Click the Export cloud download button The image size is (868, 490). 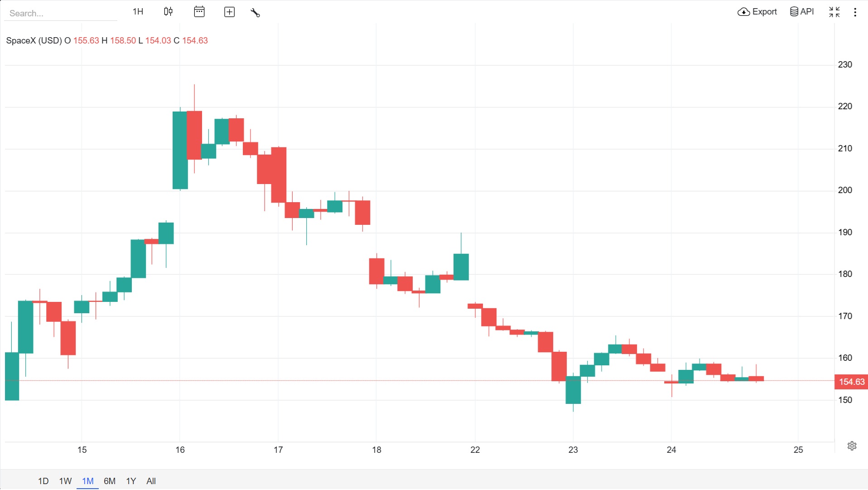(757, 12)
